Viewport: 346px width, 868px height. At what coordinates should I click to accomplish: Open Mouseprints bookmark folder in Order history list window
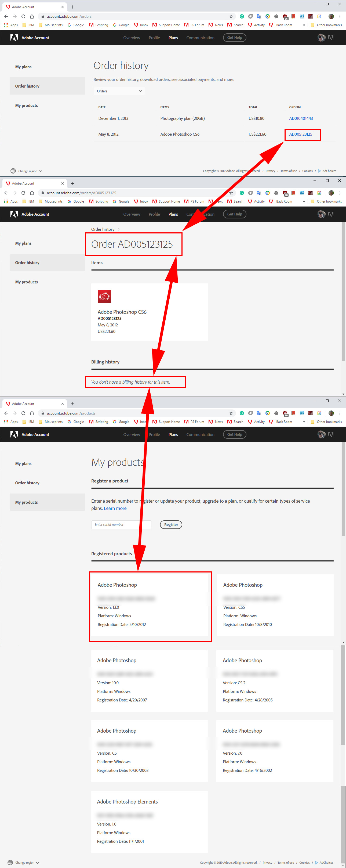[50, 25]
